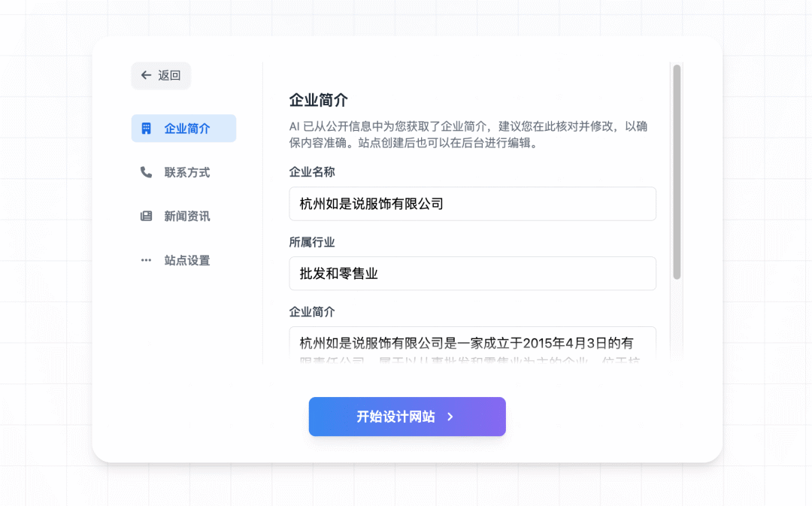Click the 所属行业 field showing 批发和零售业

tap(472, 274)
